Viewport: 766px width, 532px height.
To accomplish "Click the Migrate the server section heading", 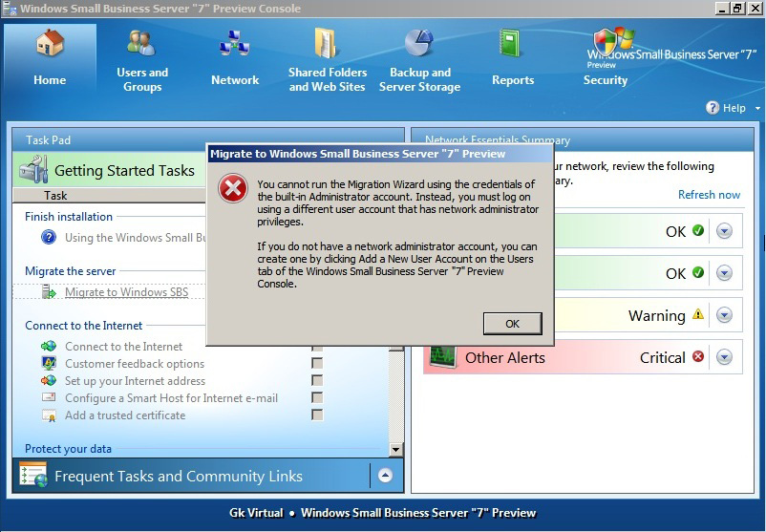I will 71,271.
